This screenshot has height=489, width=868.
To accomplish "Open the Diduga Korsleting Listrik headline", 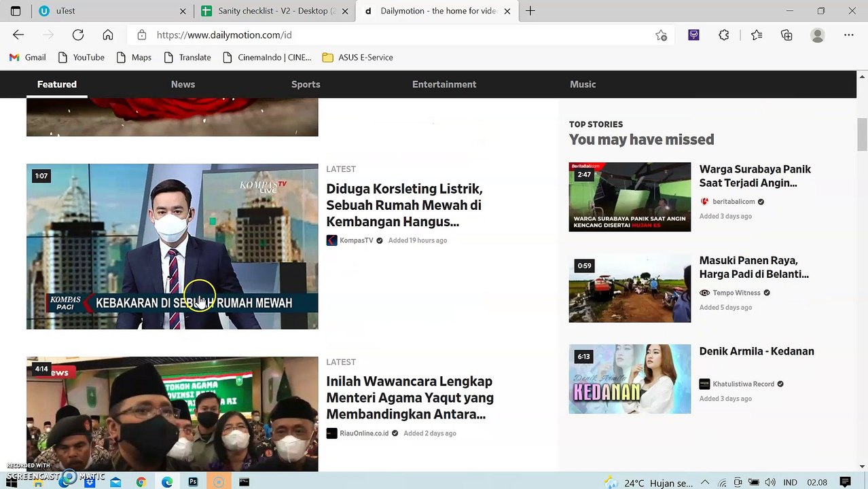I will point(404,205).
